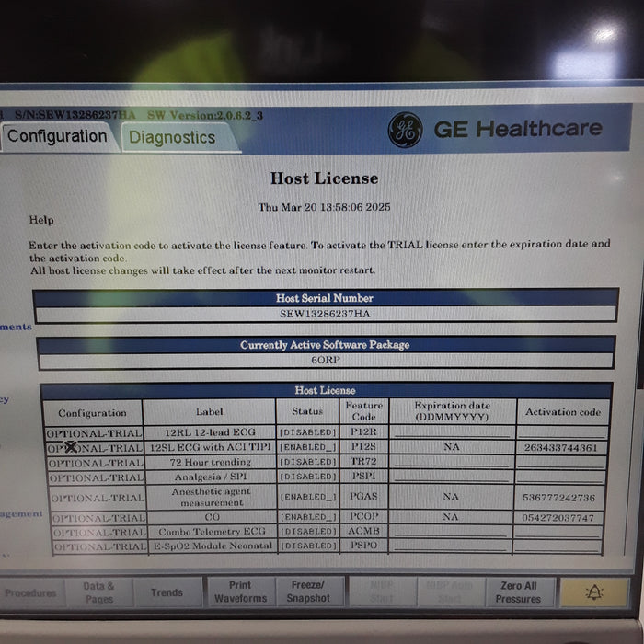Click the Help link

(x=41, y=220)
